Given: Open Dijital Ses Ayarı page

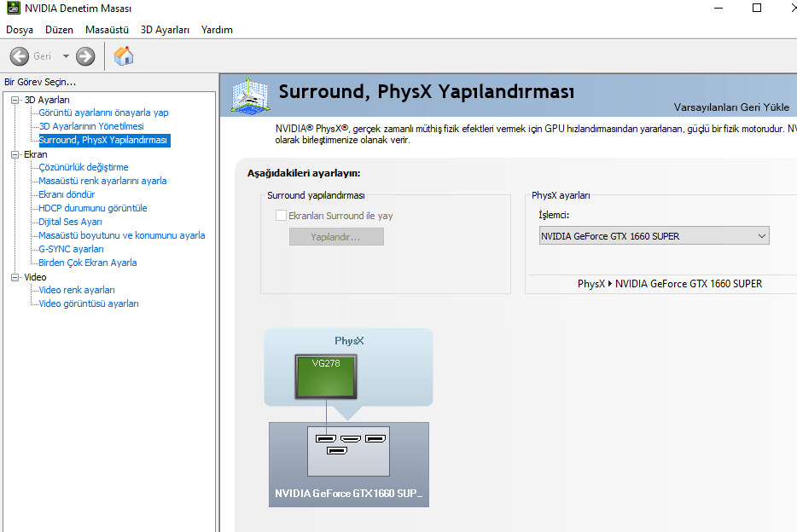Looking at the screenshot, I should click(x=70, y=222).
